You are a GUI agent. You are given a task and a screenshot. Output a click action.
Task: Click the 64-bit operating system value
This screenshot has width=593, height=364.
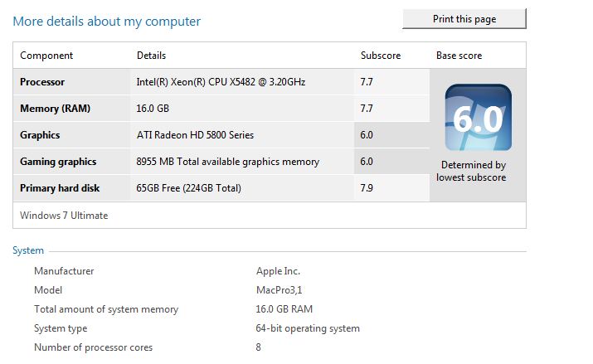pyautogui.click(x=308, y=328)
